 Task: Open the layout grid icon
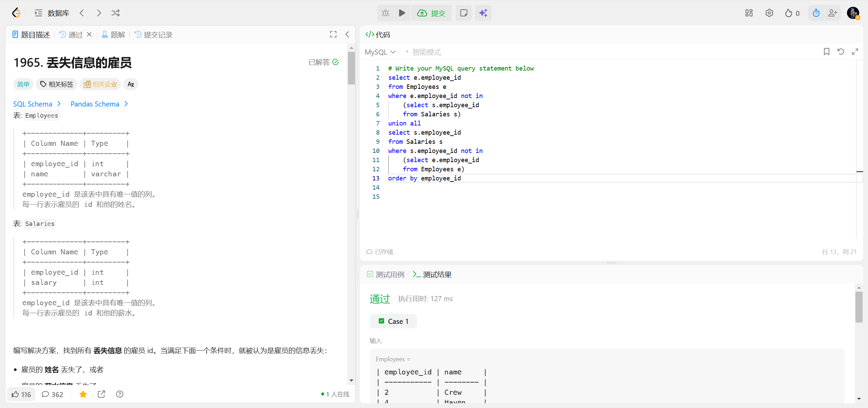coord(749,13)
